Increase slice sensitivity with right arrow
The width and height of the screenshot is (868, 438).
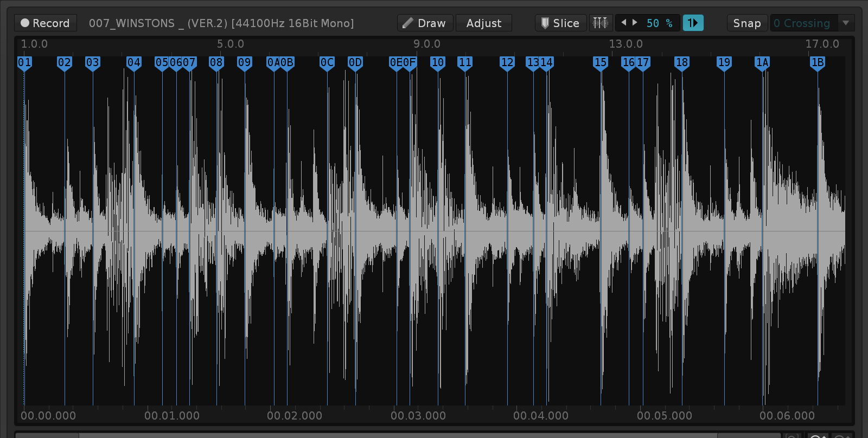(x=635, y=23)
